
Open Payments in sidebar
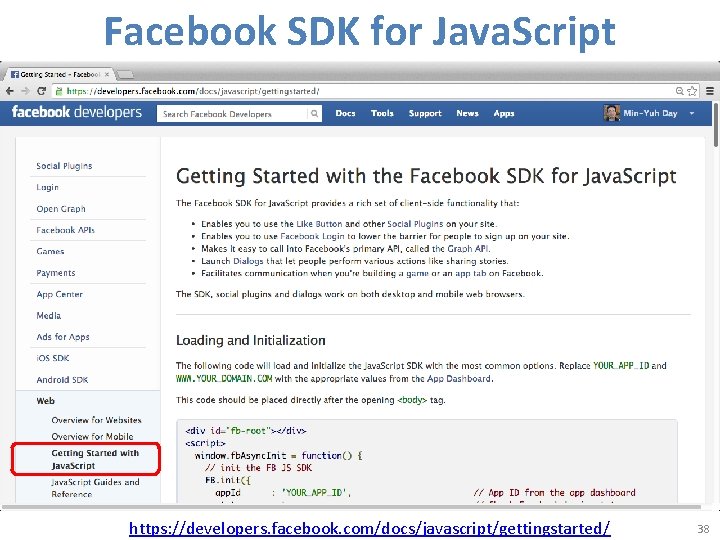coord(56,273)
